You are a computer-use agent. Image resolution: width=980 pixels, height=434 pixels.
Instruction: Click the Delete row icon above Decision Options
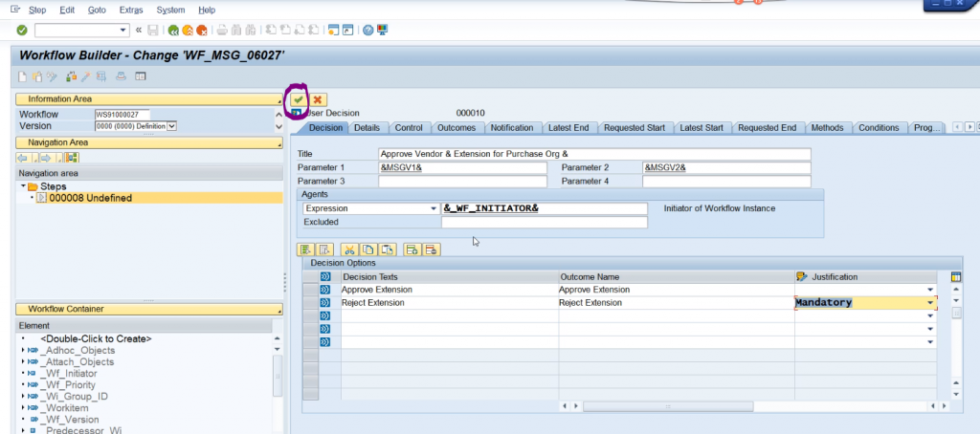point(430,250)
